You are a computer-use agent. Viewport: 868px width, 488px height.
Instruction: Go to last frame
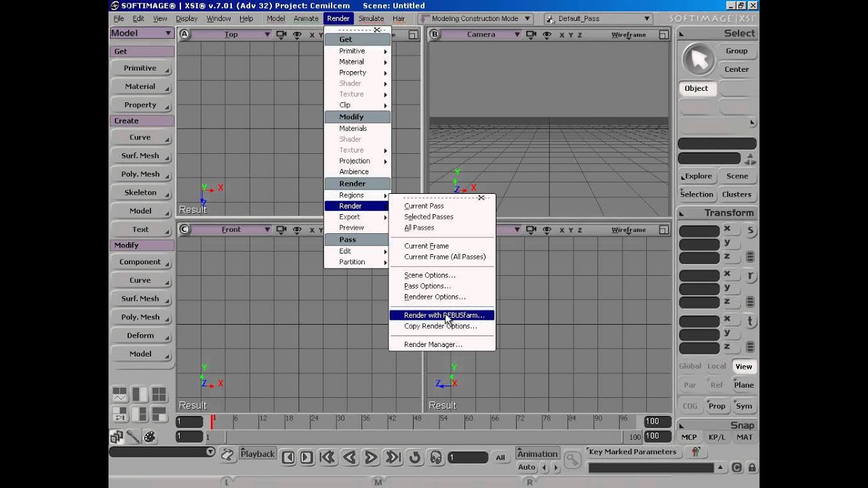tap(393, 457)
